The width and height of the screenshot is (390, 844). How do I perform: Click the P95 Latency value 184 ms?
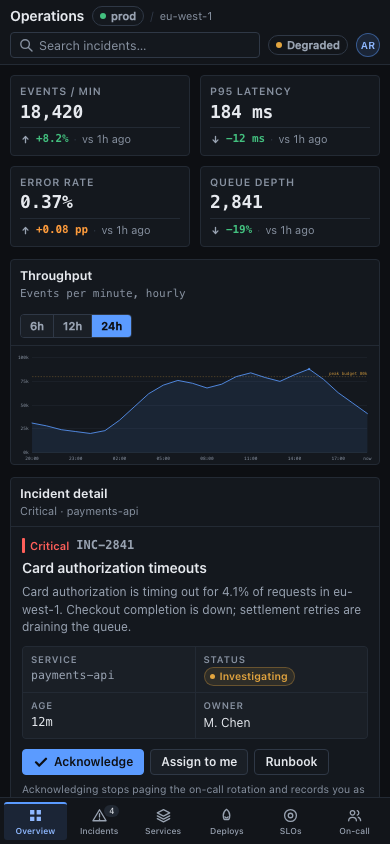coord(242,112)
